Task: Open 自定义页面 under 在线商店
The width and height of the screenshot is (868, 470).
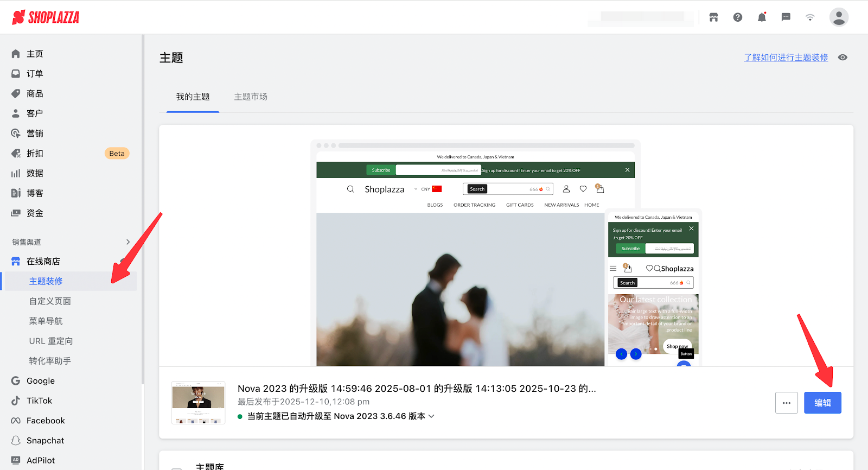Action: (x=50, y=301)
